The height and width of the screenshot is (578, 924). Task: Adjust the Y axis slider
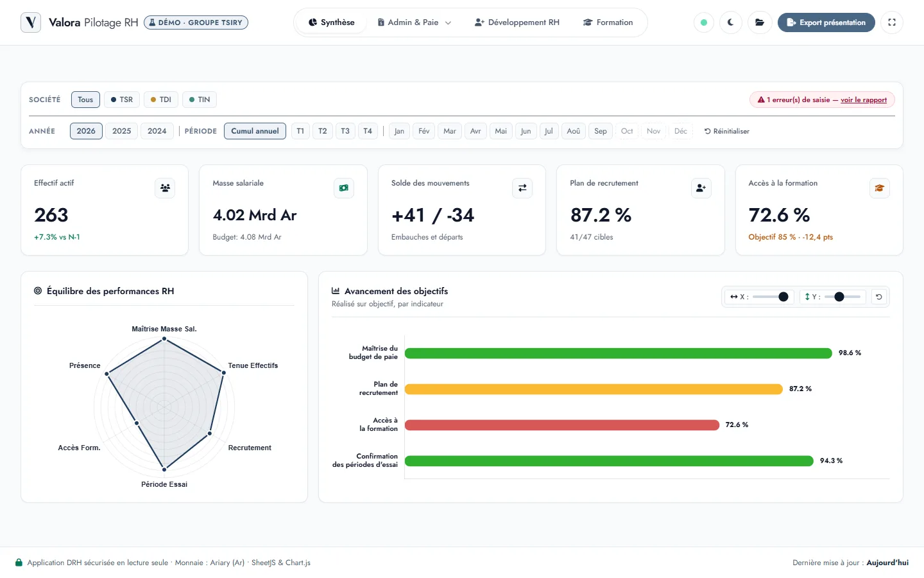click(843, 297)
